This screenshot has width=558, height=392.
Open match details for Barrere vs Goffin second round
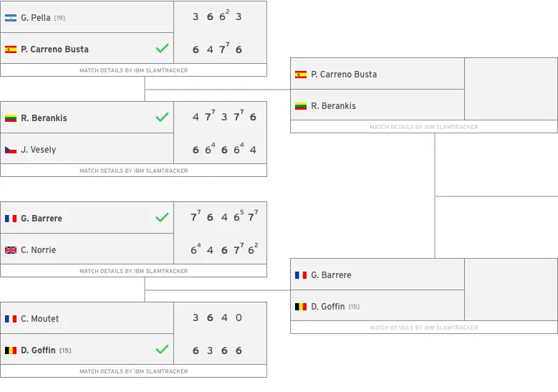pos(424,328)
